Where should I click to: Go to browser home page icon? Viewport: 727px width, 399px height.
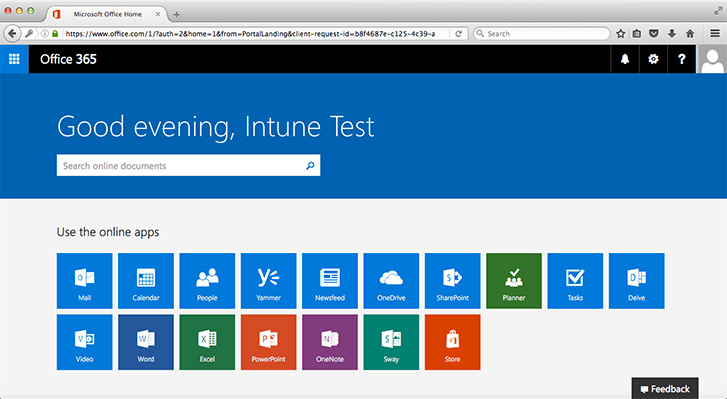click(x=690, y=33)
